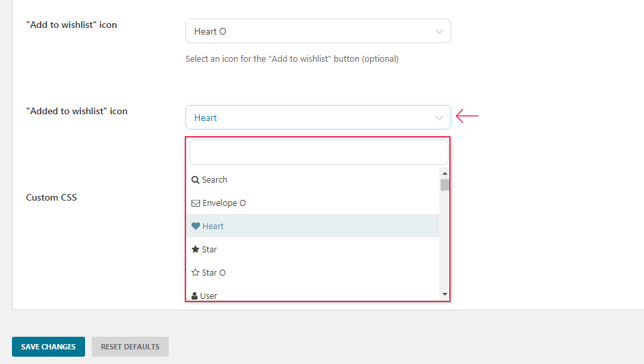Collapse the "Added to wishlist" icon dropdown
Screen dimensions: 644x364
click(x=439, y=118)
